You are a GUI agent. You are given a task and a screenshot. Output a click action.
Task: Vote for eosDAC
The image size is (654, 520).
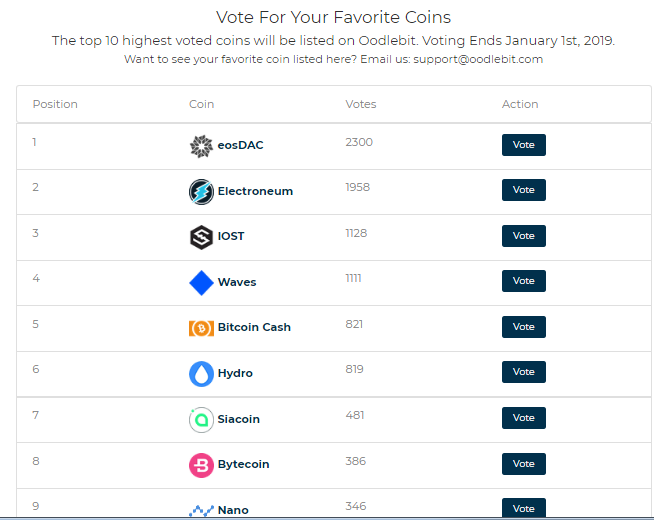pyautogui.click(x=523, y=145)
